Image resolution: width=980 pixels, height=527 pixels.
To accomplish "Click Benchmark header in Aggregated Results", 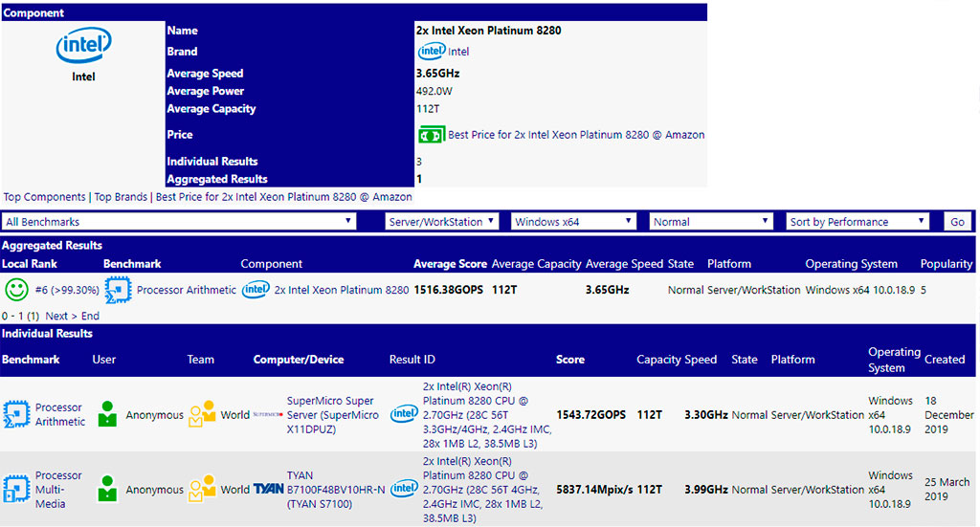I will tap(132, 264).
